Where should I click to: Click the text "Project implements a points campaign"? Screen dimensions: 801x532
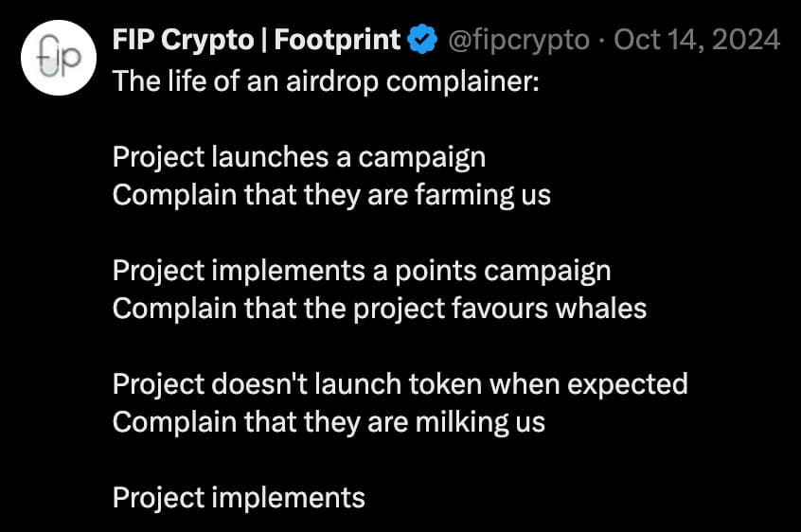coord(362,271)
